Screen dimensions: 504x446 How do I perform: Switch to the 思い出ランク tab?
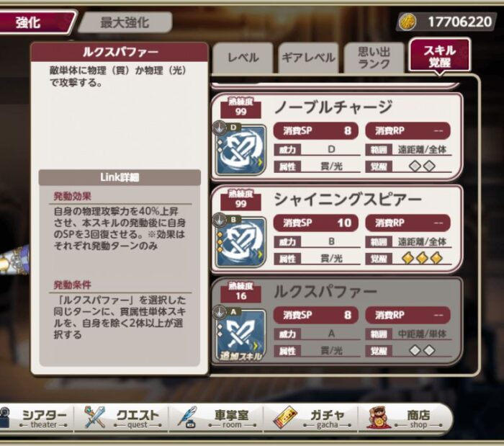pyautogui.click(x=374, y=58)
